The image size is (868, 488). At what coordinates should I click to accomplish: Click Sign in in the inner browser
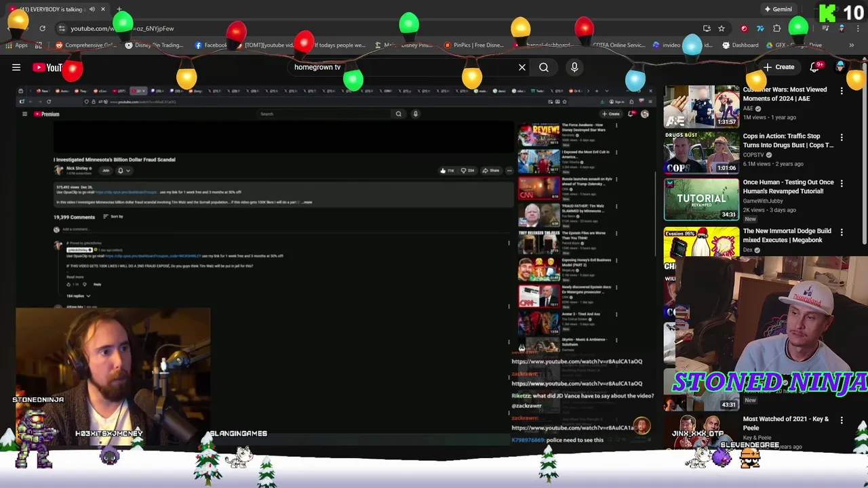pyautogui.click(x=616, y=102)
